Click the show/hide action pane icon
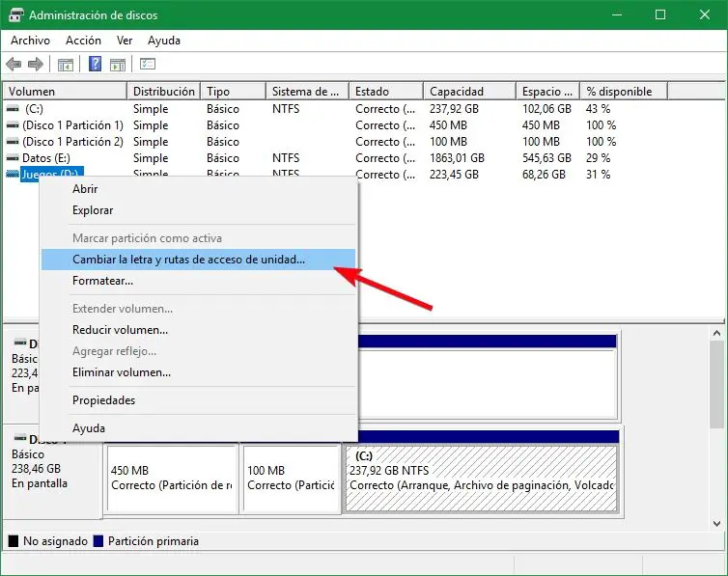728x576 pixels. tap(118, 65)
